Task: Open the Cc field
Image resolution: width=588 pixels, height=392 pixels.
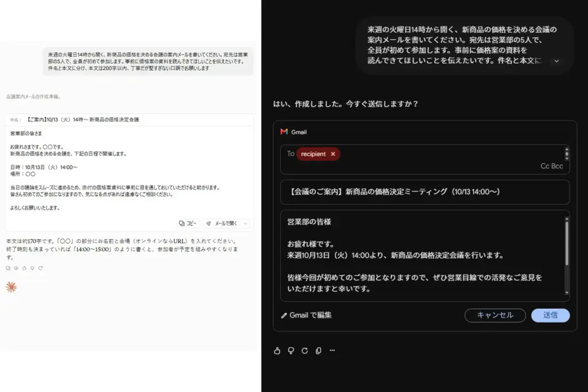Action: pyautogui.click(x=544, y=166)
